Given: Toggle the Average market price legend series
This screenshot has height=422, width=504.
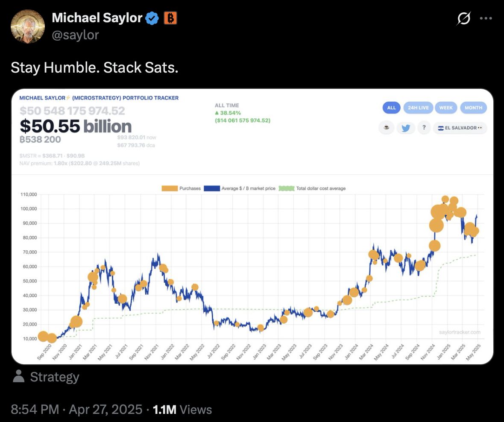Looking at the screenshot, I should point(240,188).
